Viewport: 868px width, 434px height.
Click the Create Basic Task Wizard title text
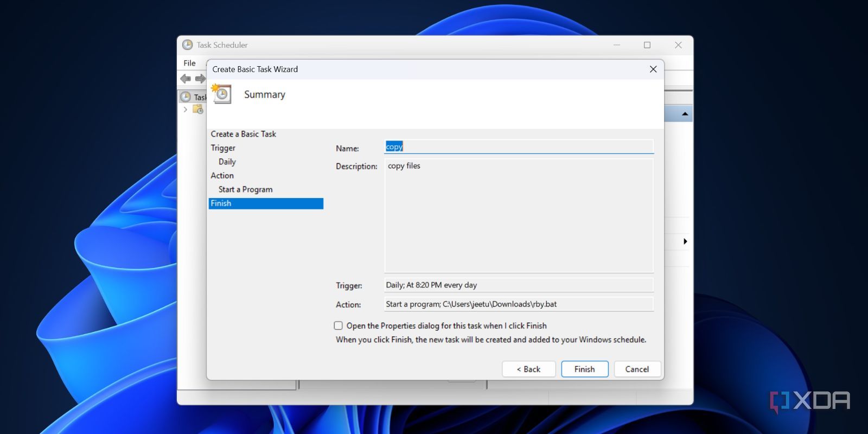click(255, 69)
